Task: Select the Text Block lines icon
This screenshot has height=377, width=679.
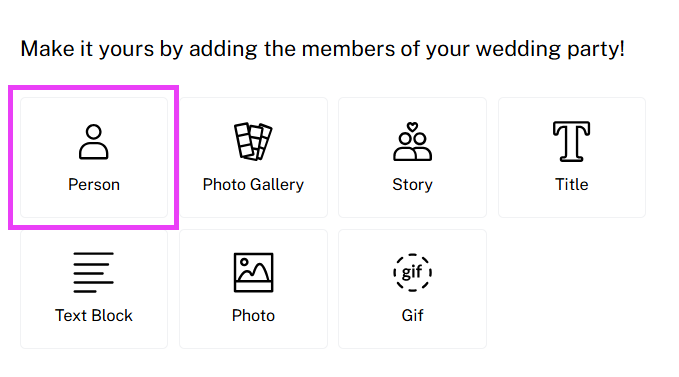Action: [x=94, y=272]
